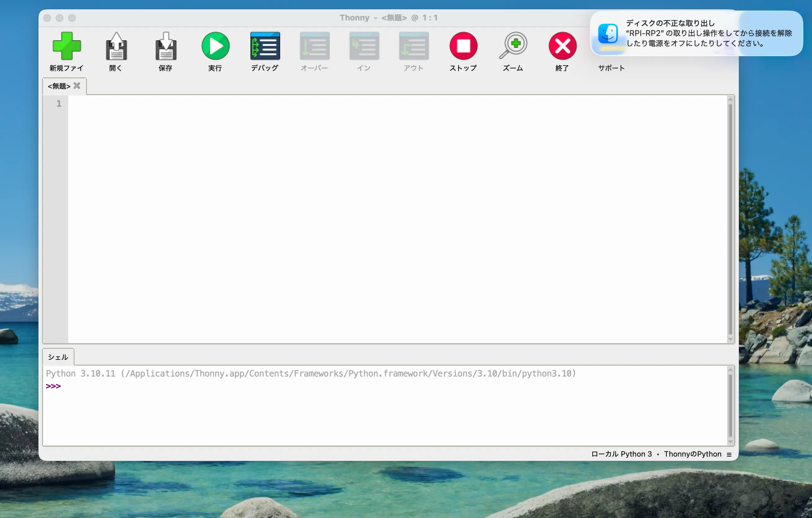Image resolution: width=812 pixels, height=518 pixels.
Task: Run the script with green play button
Action: [215, 46]
